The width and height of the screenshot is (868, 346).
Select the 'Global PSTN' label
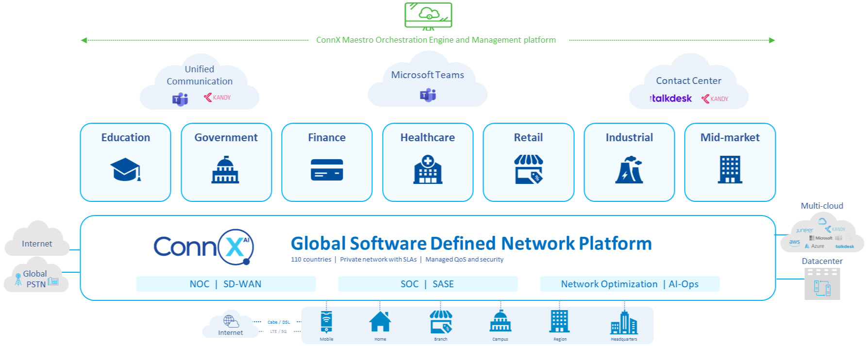pos(35,279)
